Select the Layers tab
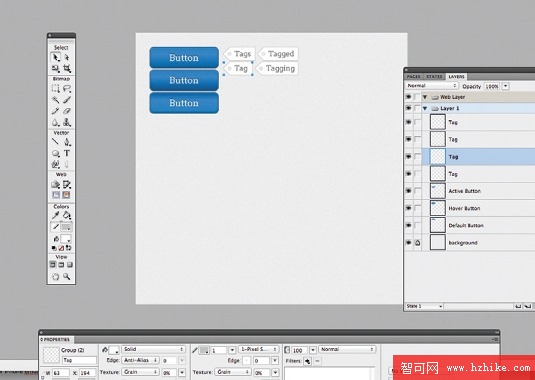The height and width of the screenshot is (380, 535). pos(456,76)
